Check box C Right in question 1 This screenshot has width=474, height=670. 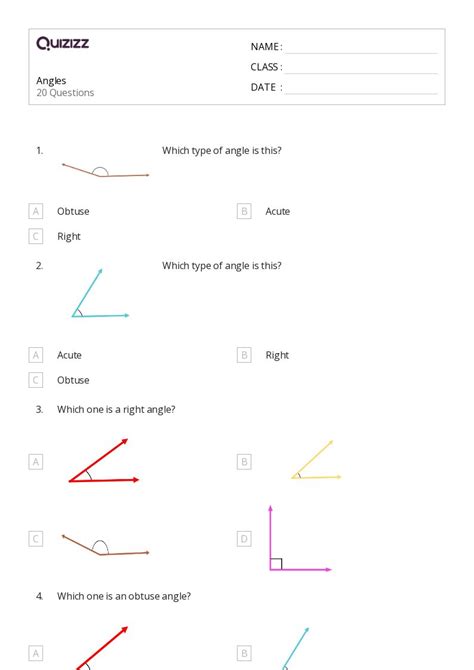35,236
